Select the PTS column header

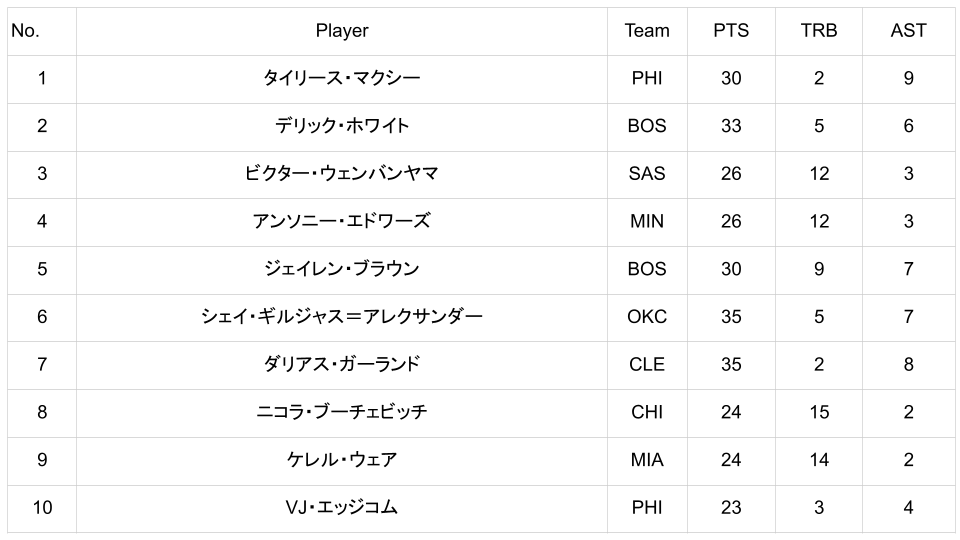click(731, 31)
